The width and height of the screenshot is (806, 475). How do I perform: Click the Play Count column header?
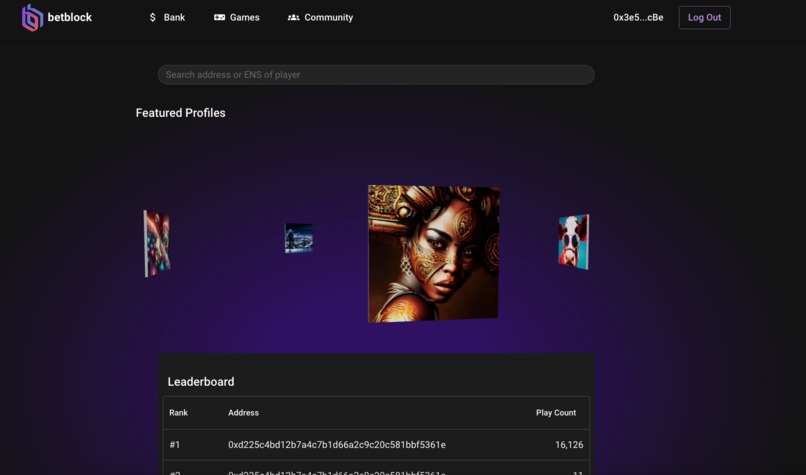(556, 413)
